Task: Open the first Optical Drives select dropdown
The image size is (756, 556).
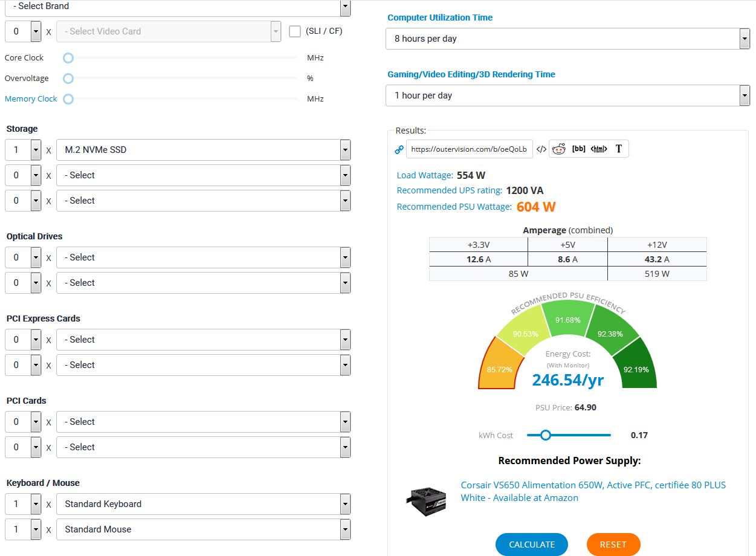Action: pos(203,257)
